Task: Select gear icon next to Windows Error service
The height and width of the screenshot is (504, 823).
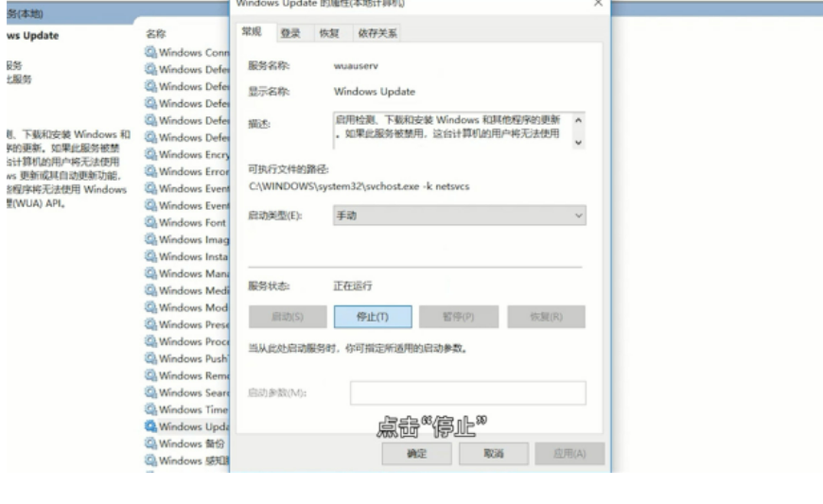Action: tap(150, 171)
